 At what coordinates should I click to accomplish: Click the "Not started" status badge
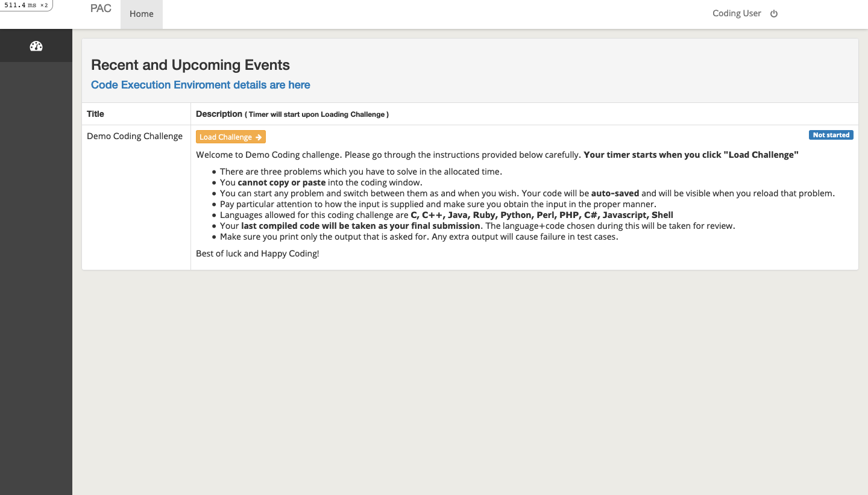tap(831, 135)
